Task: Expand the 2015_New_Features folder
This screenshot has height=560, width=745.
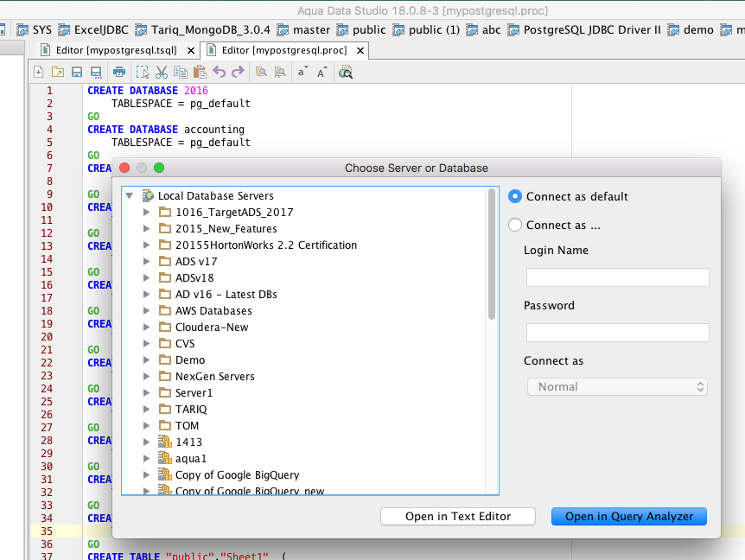Action: tap(146, 228)
